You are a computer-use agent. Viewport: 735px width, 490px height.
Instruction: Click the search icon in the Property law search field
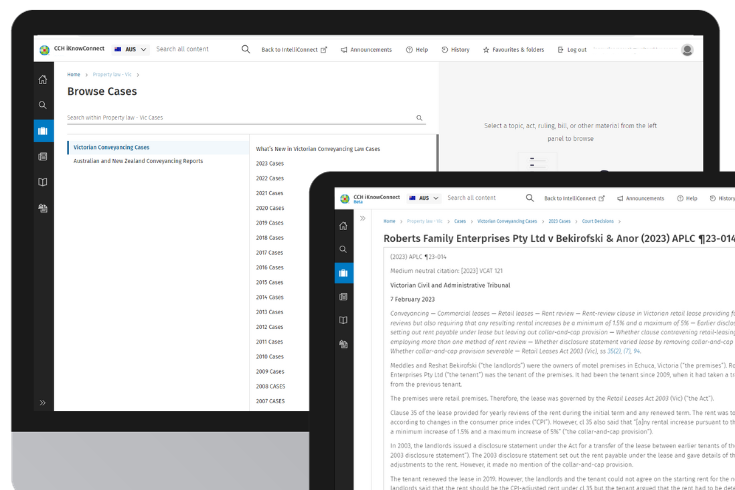point(419,118)
